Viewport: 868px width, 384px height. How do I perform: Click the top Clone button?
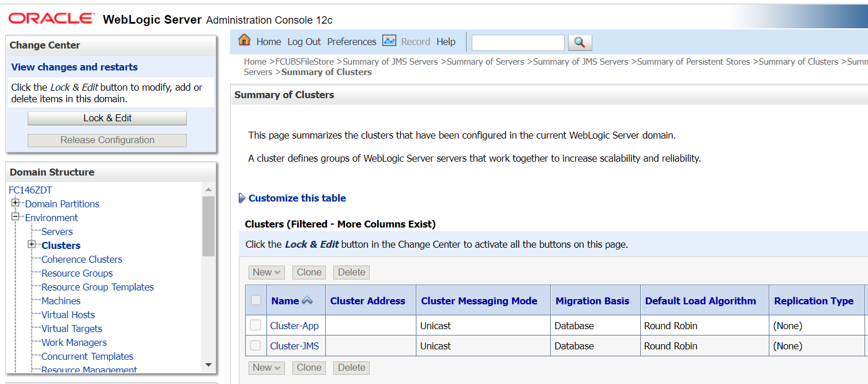309,273
